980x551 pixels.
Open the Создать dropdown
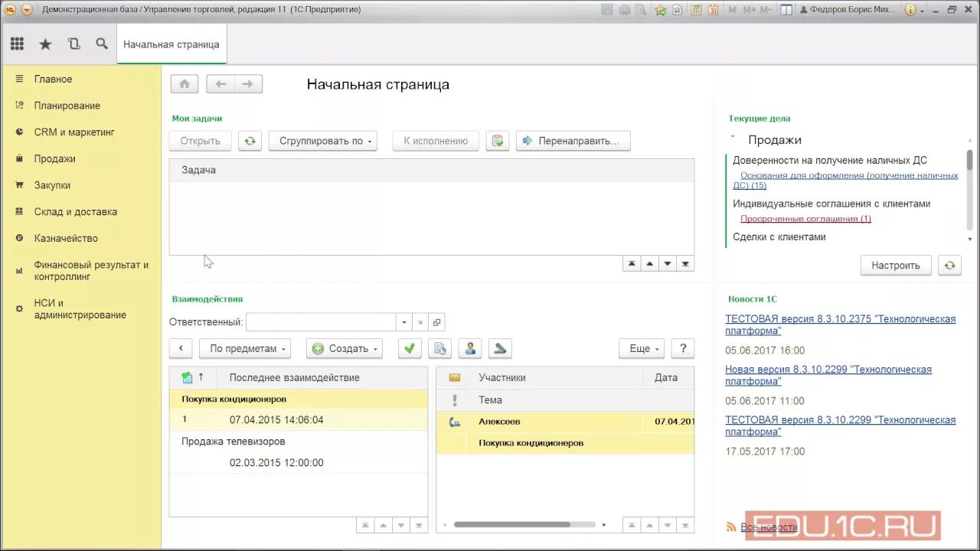click(345, 348)
